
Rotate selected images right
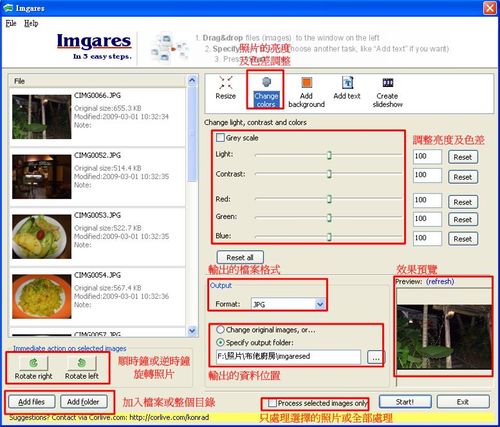33,368
